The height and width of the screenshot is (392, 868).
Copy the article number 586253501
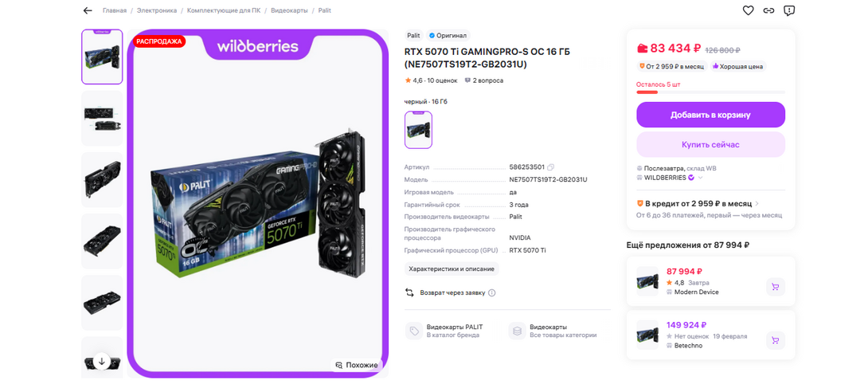550,167
